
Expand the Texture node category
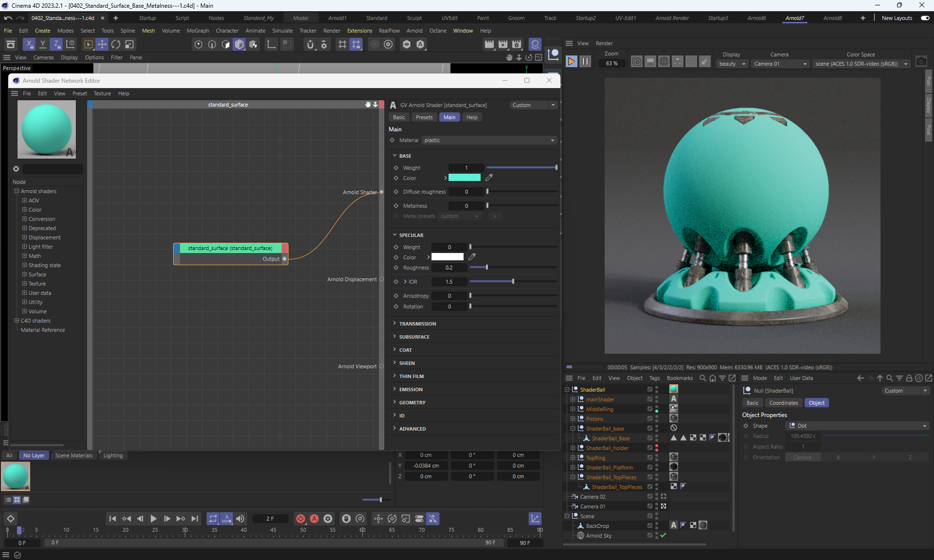[24, 284]
